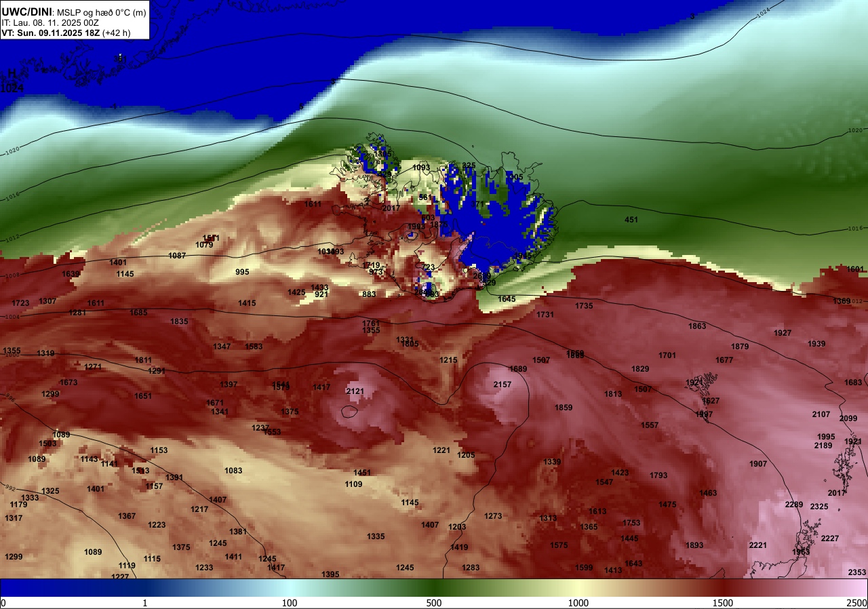Click the 1813 height value
Screen dimensions: 868x609
tap(613, 394)
